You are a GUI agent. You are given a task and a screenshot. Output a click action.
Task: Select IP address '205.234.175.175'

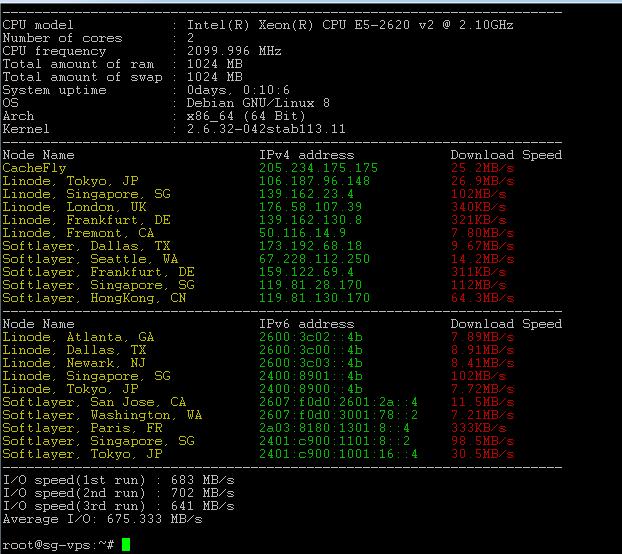(319, 168)
